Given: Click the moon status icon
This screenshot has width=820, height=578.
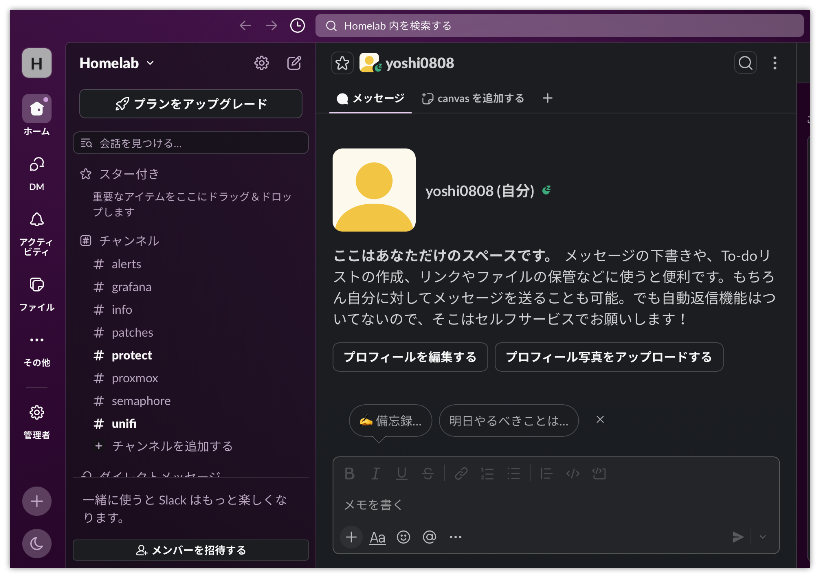Looking at the screenshot, I should pyautogui.click(x=37, y=543).
